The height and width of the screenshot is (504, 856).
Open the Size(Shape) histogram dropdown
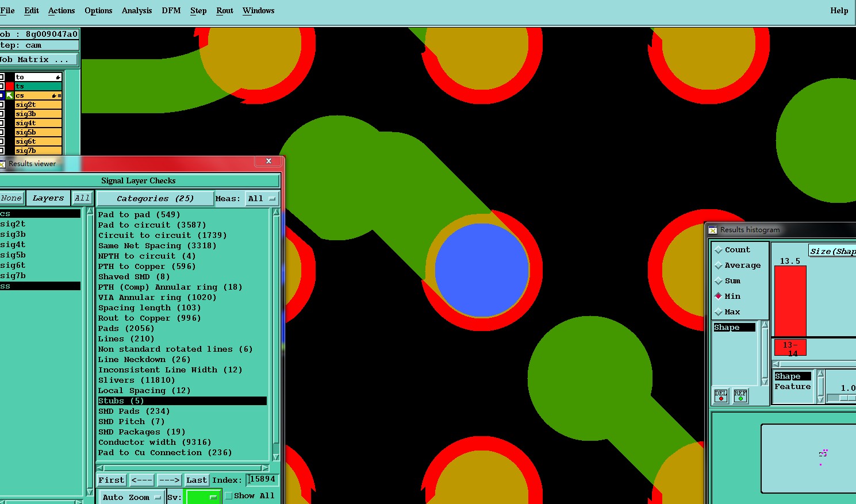832,251
